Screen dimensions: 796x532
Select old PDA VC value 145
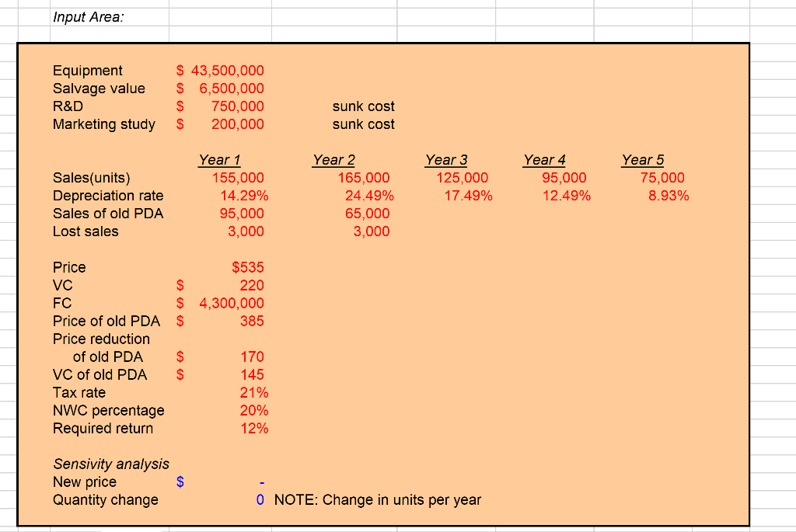click(252, 375)
